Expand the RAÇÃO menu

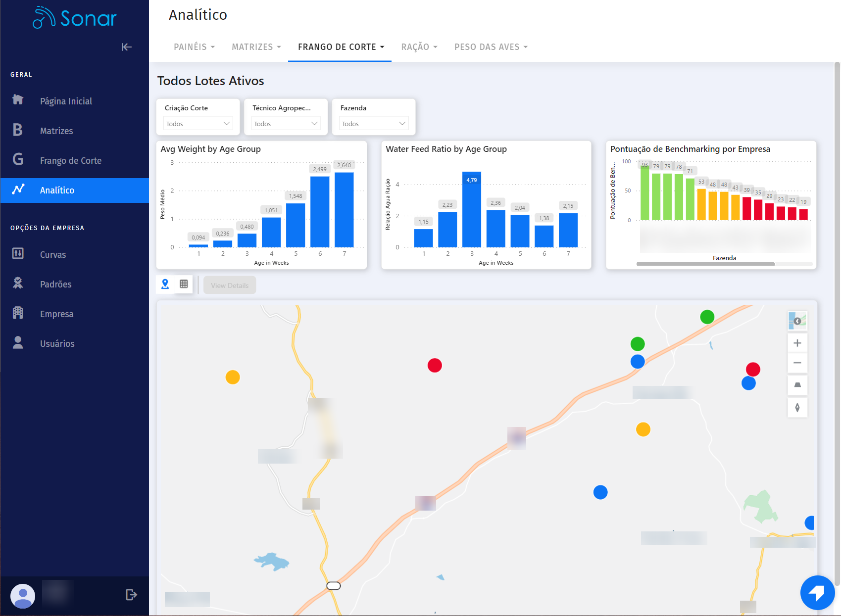pyautogui.click(x=419, y=47)
